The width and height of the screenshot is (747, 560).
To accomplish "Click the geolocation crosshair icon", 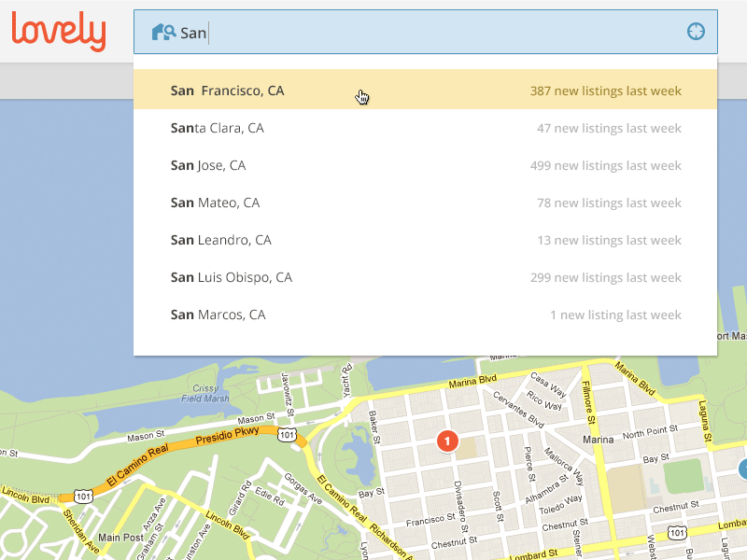I will click(x=696, y=31).
